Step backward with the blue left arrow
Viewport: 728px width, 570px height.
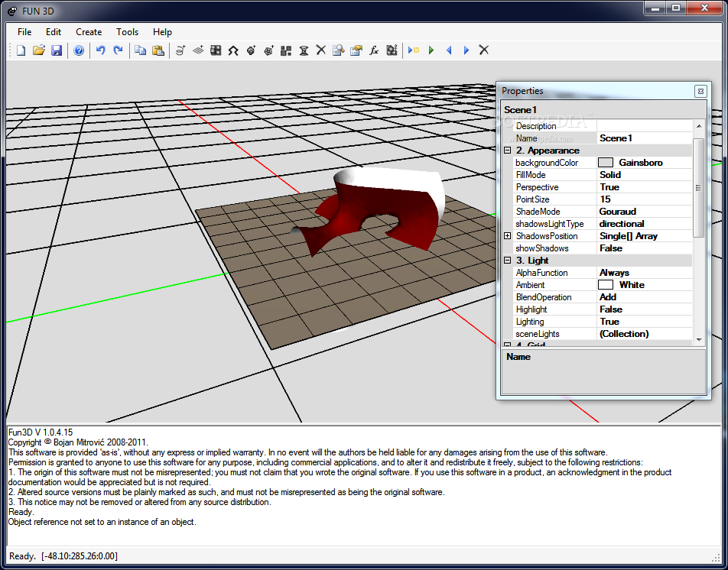(449, 50)
